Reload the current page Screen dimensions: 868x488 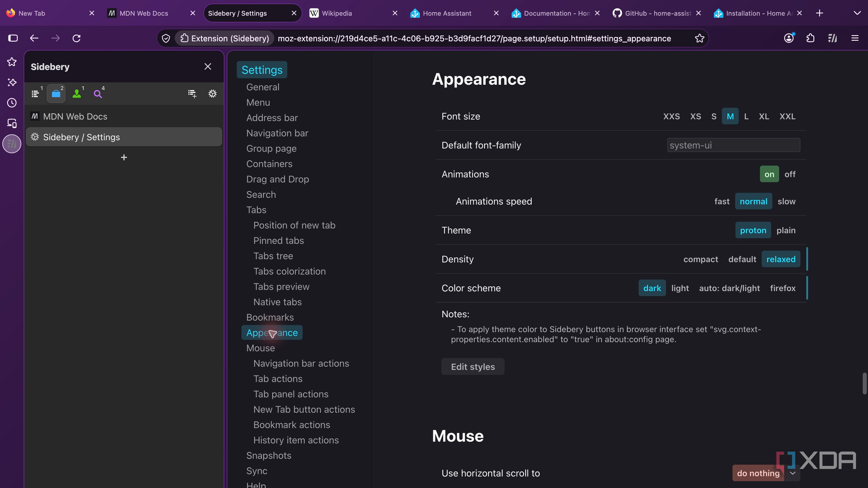[x=77, y=38]
